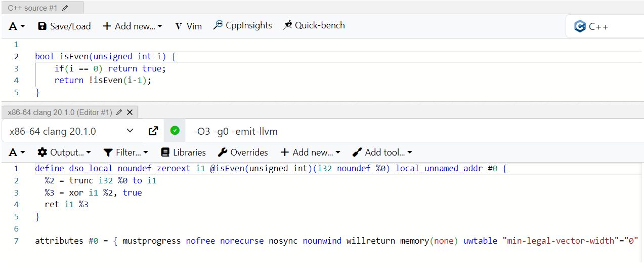Open the Output gear menu
The width and height of the screenshot is (644, 269).
pos(64,152)
